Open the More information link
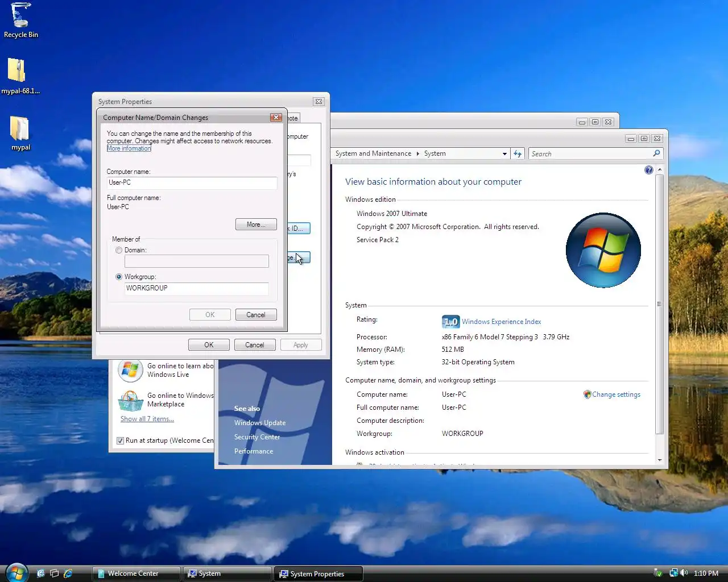The image size is (728, 582). pos(129,148)
